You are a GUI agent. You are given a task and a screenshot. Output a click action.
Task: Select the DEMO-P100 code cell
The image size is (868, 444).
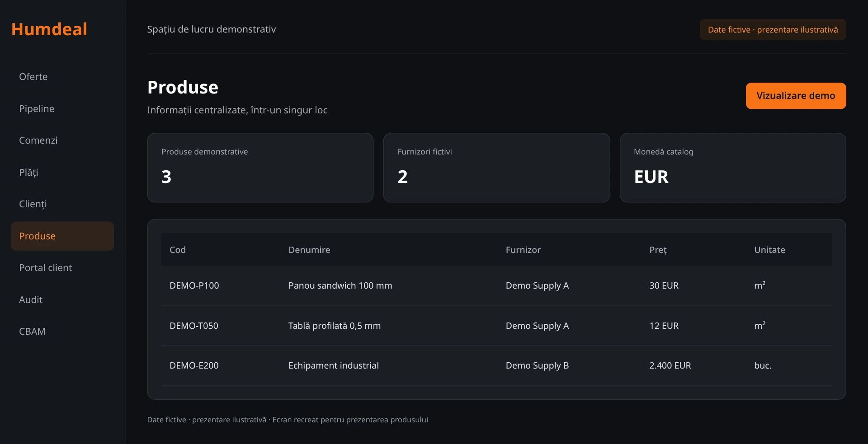(x=194, y=285)
